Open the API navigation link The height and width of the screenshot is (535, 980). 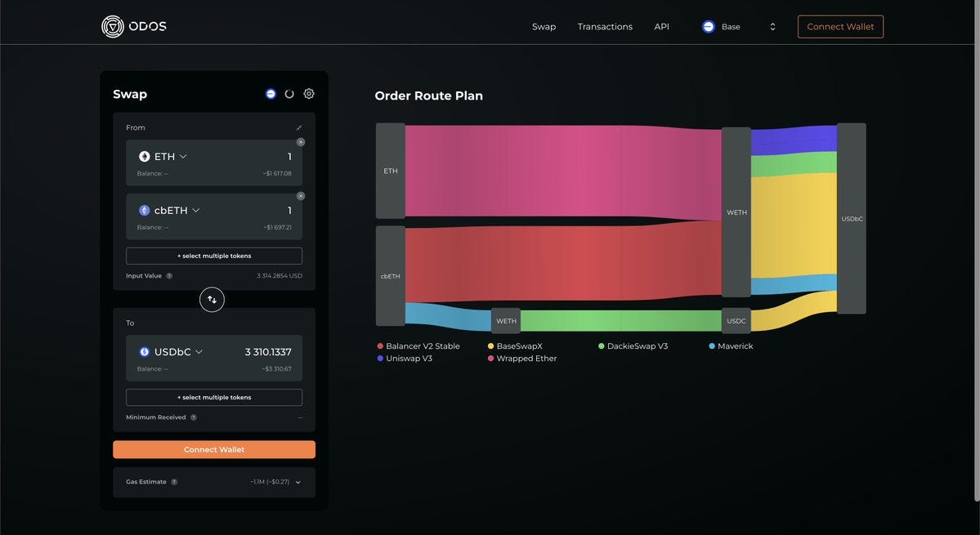pyautogui.click(x=662, y=27)
